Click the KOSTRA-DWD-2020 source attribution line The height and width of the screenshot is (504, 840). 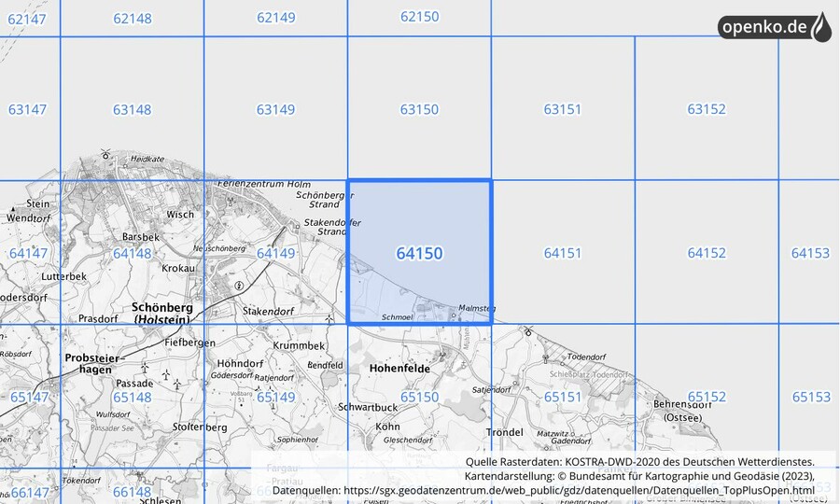point(639,462)
